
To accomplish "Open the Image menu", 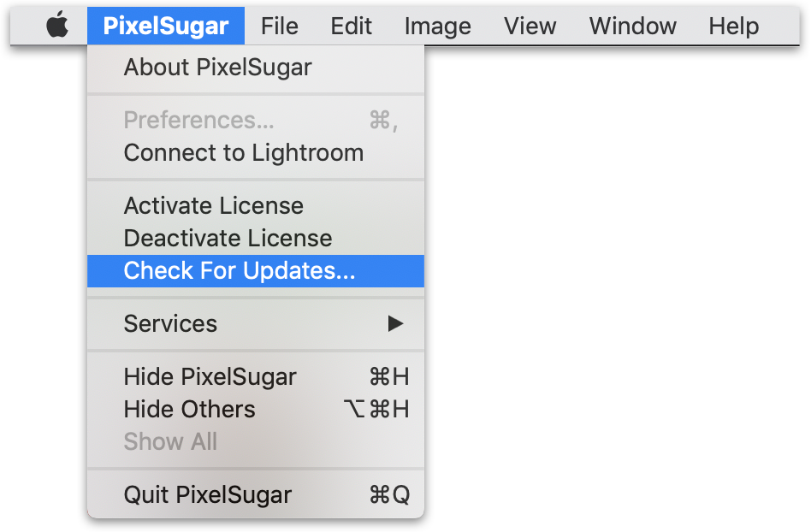I will [437, 26].
